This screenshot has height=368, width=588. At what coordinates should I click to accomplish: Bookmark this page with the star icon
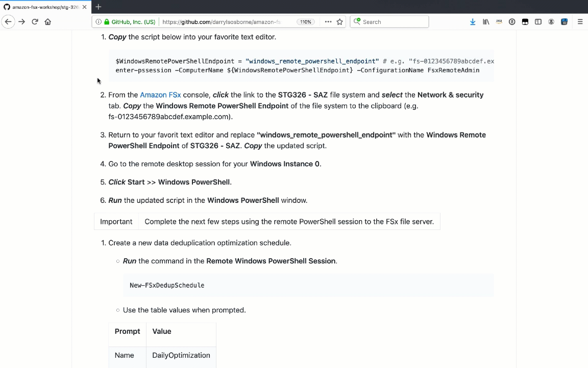click(340, 22)
